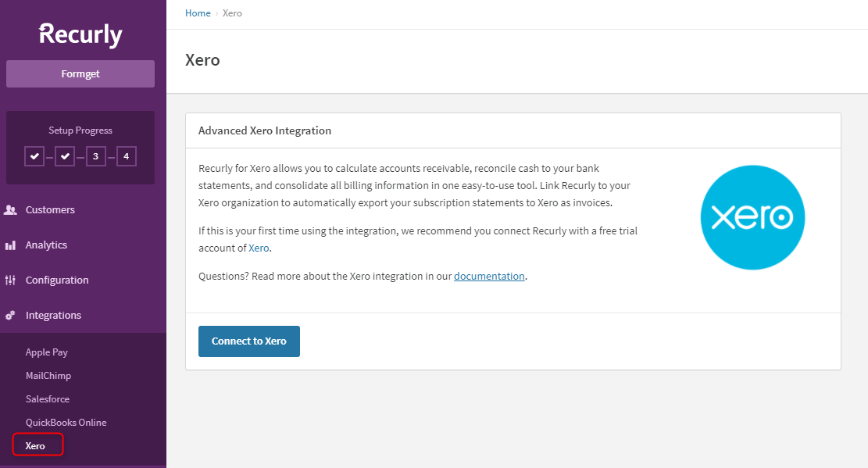Open the Salesforce integration

tap(48, 398)
